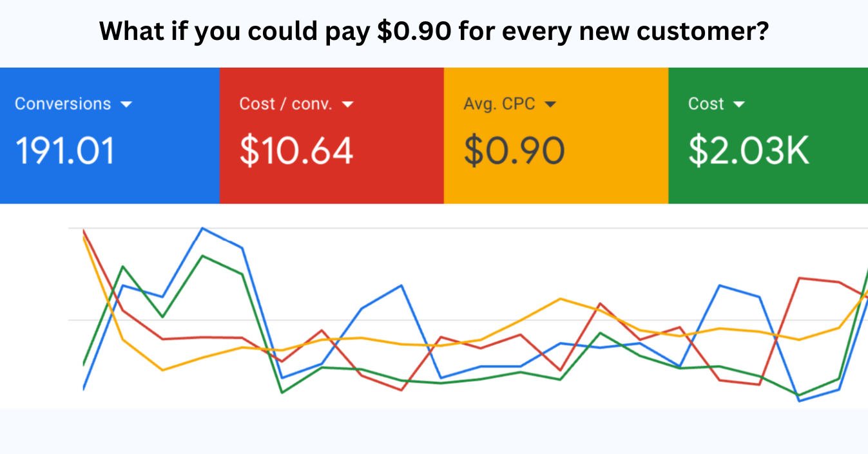Image resolution: width=868 pixels, height=454 pixels.
Task: Click the blue line's highest peak on chart
Action: click(x=202, y=228)
